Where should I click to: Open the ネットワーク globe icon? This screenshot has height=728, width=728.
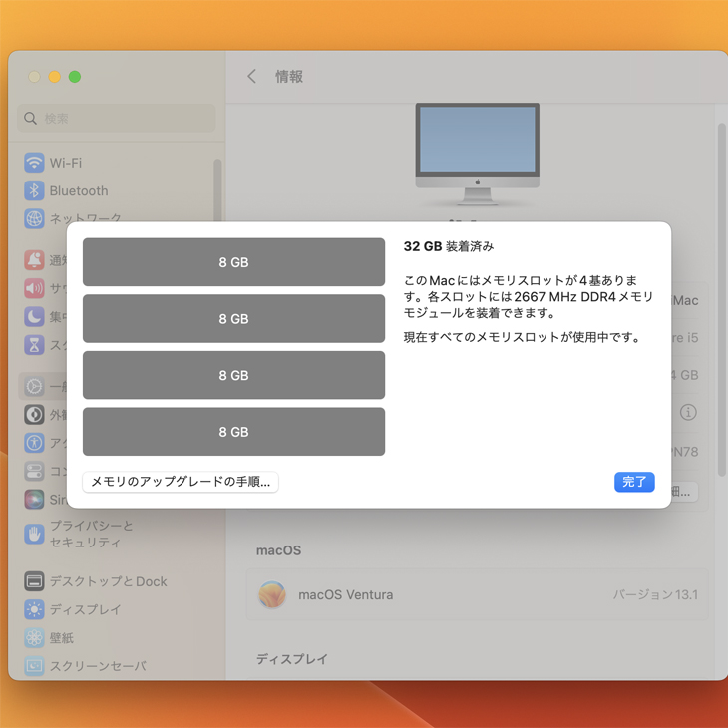point(34,218)
